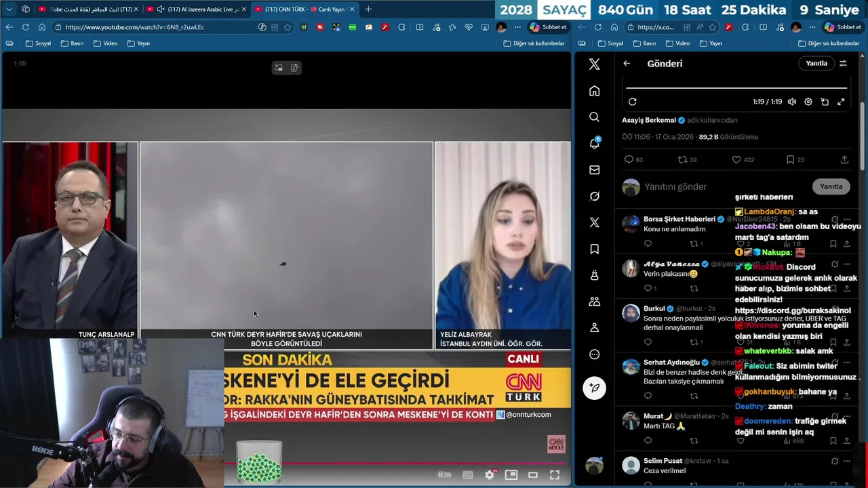
Task: Open the Workspaces icon in tab bar
Action: (26, 9)
